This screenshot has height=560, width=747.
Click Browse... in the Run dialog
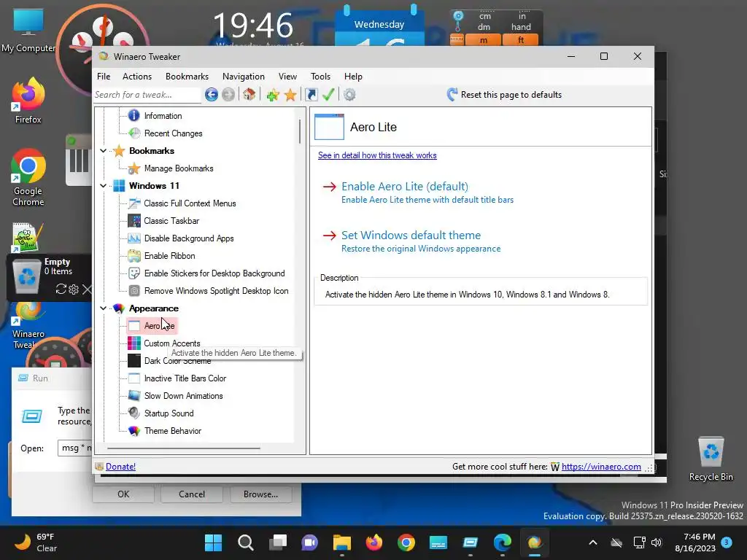coord(260,494)
